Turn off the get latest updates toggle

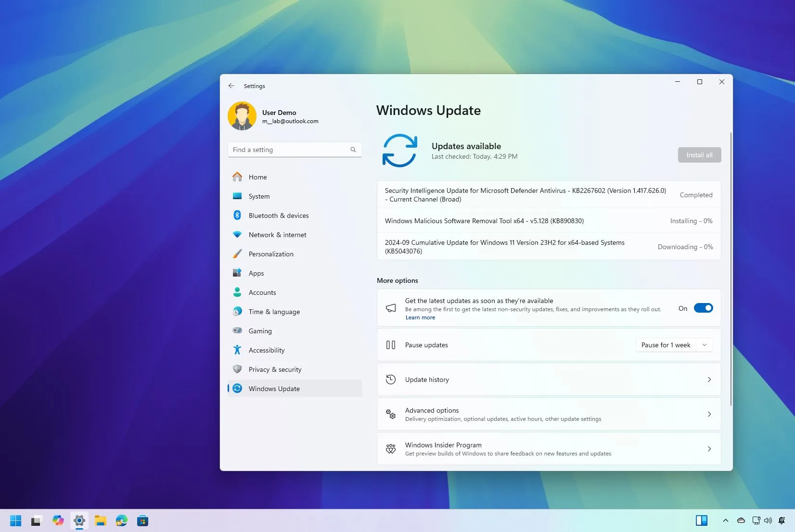[703, 308]
